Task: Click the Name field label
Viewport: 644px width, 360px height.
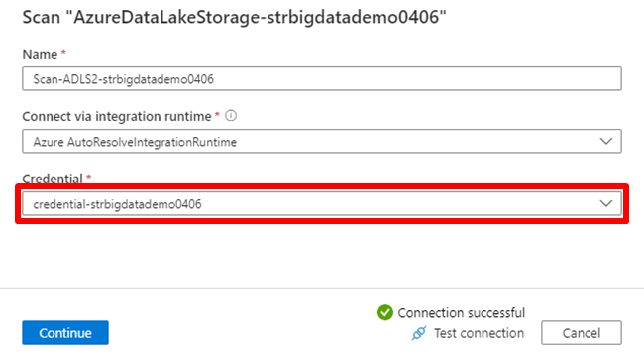Action: pyautogui.click(x=40, y=54)
